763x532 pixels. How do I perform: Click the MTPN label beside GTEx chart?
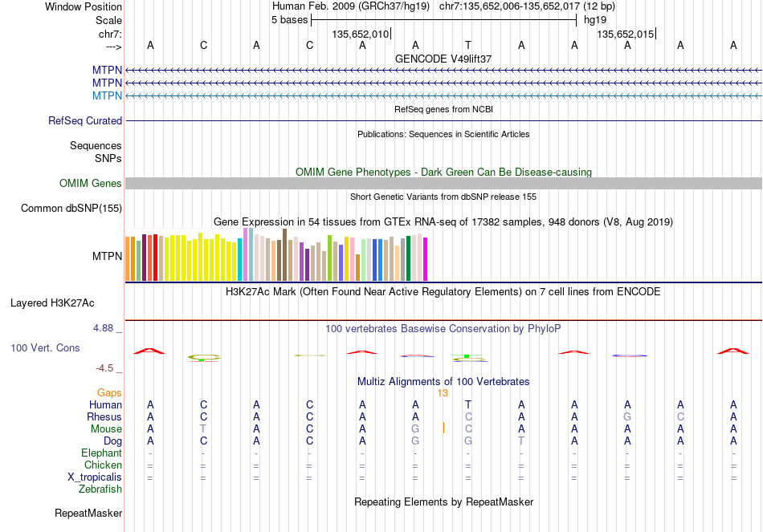coord(107,256)
